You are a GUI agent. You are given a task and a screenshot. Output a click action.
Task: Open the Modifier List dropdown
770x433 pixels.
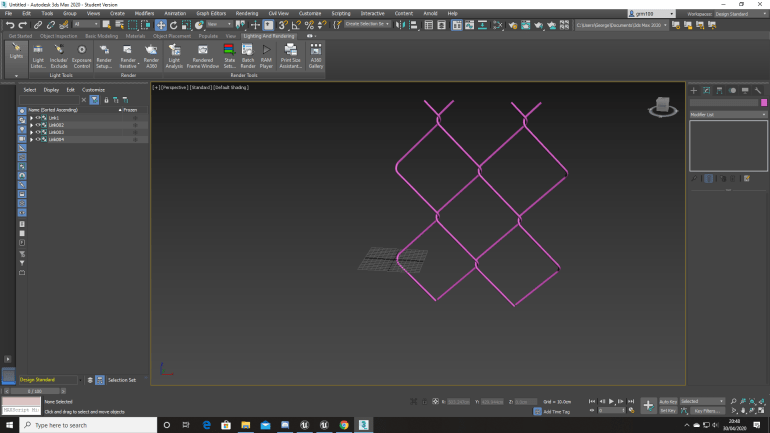(727, 115)
